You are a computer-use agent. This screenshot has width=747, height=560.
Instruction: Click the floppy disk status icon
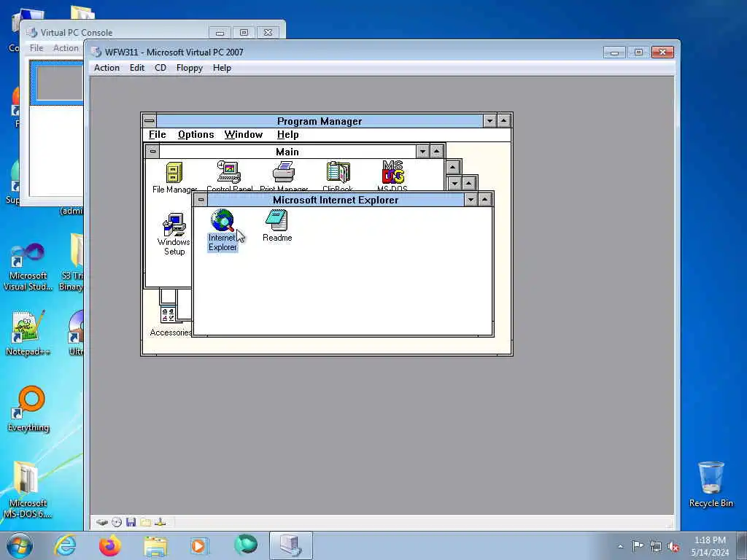131,522
